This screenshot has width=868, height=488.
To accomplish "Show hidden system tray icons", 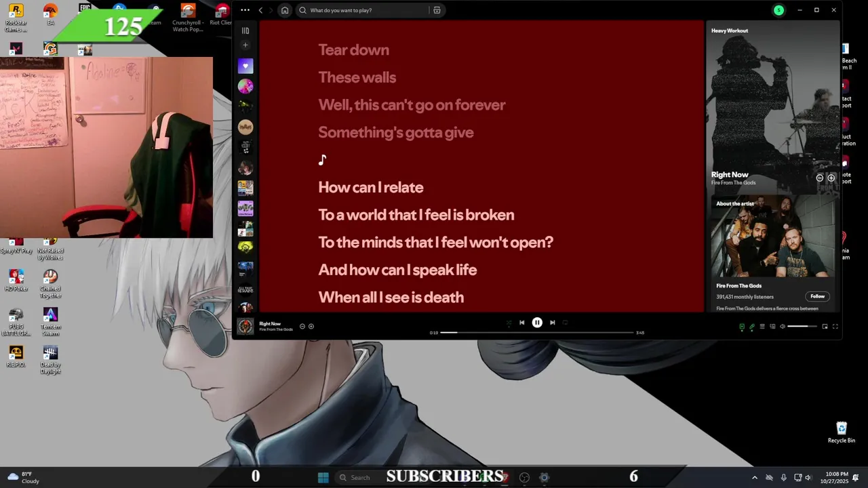I will 754,477.
